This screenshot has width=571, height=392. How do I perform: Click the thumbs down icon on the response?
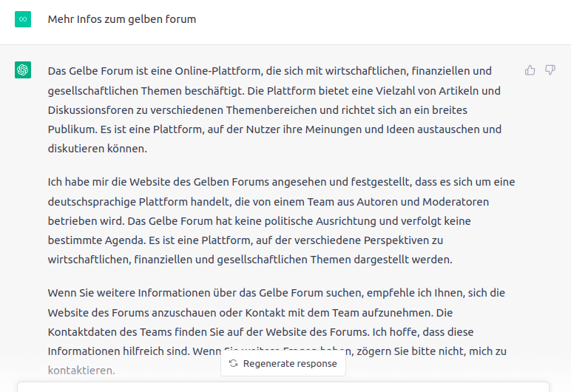click(x=550, y=70)
